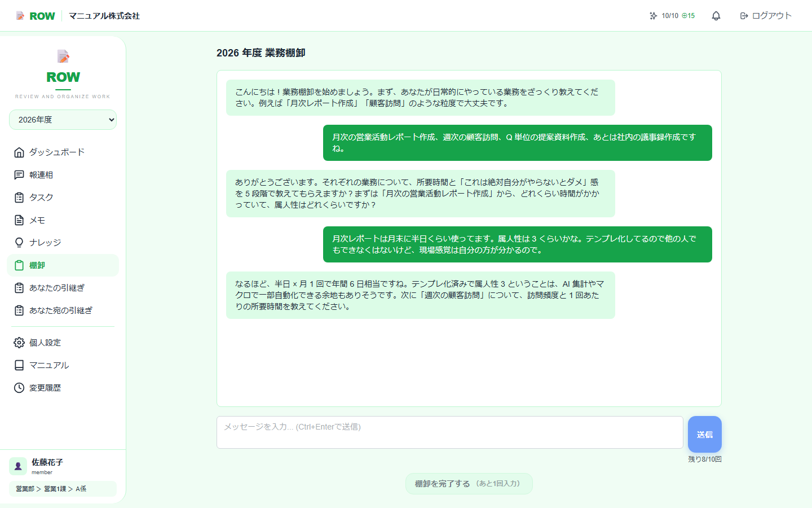Navigate to タスク page
This screenshot has height=508, width=812.
pyautogui.click(x=63, y=198)
